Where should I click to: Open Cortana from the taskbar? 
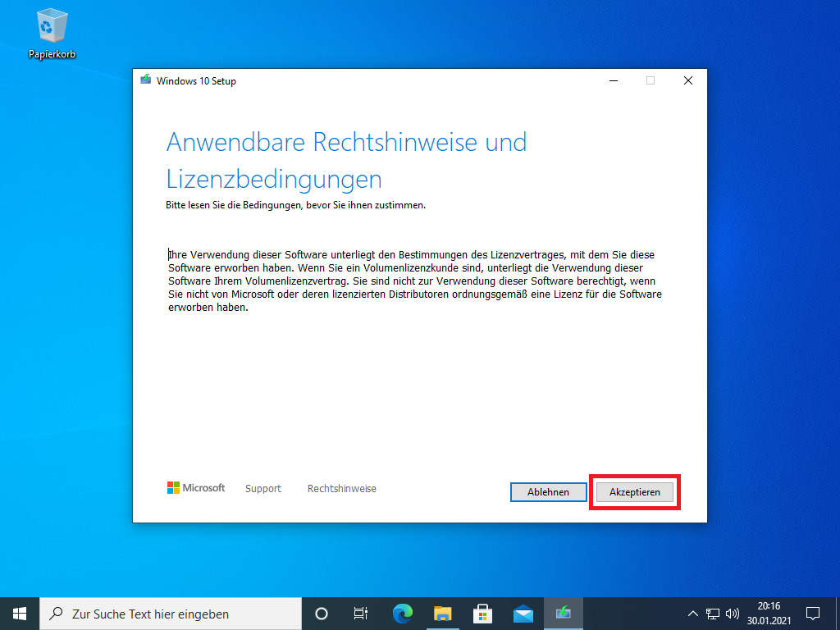point(322,614)
